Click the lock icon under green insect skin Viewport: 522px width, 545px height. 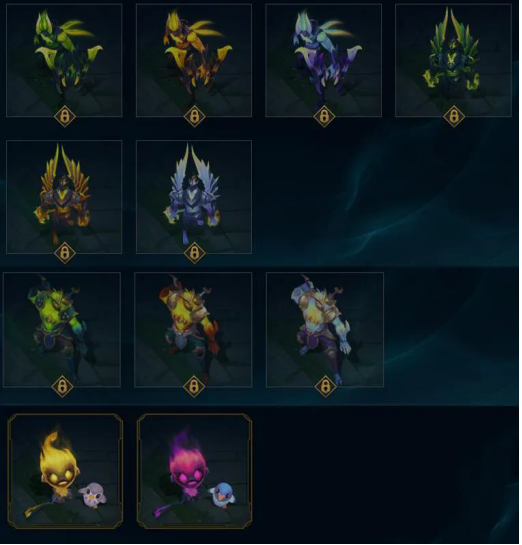coord(65,116)
